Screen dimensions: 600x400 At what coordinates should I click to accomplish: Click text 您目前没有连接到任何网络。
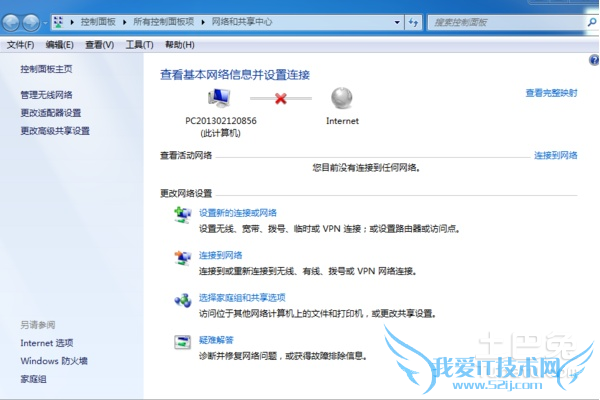367,168
